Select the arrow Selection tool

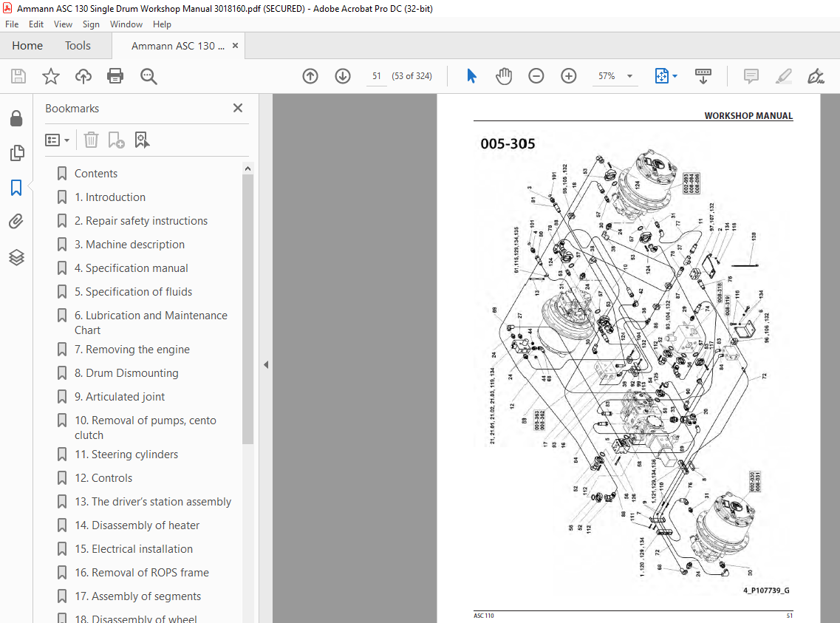[471, 76]
